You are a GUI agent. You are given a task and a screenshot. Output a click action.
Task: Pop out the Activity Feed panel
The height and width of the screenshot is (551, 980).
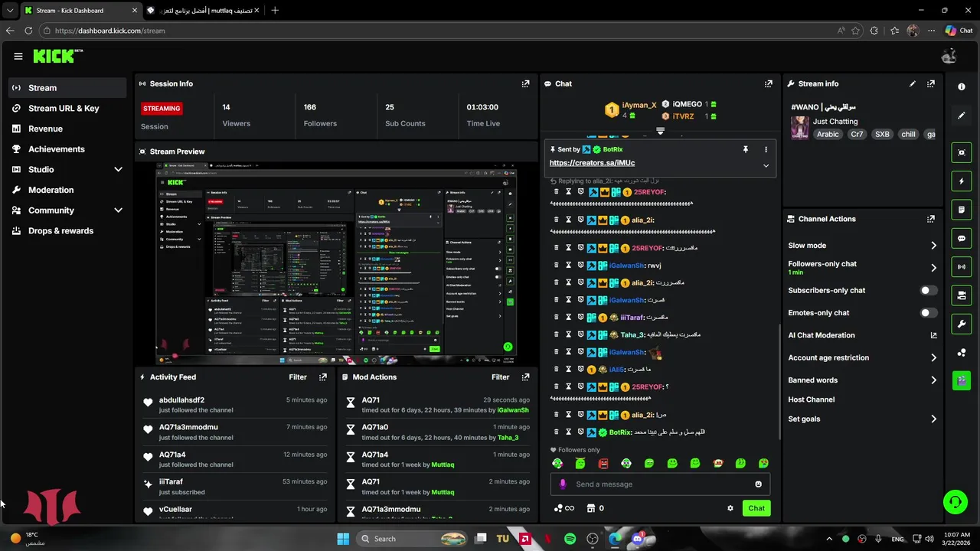(323, 377)
